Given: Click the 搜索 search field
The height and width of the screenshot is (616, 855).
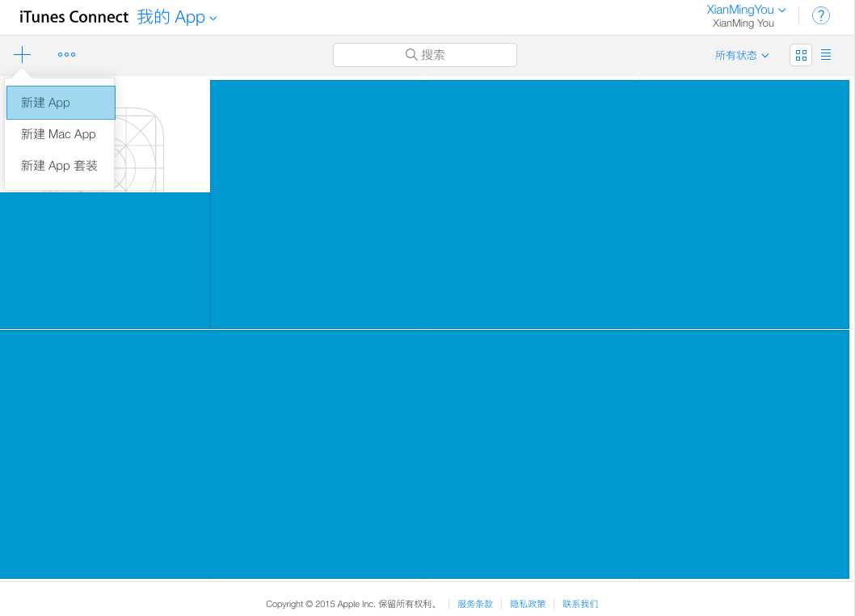Looking at the screenshot, I should [425, 54].
